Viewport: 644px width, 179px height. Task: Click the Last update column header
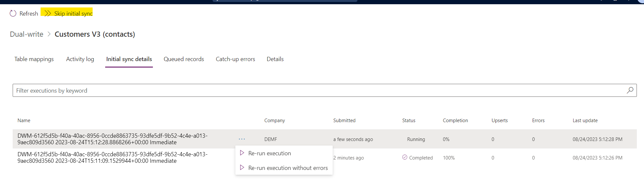coord(585,121)
